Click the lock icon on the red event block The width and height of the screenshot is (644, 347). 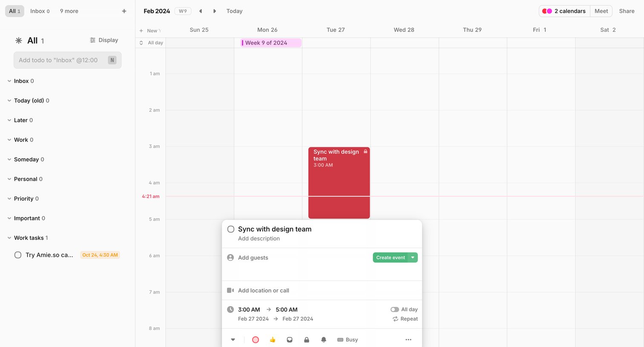(365, 151)
